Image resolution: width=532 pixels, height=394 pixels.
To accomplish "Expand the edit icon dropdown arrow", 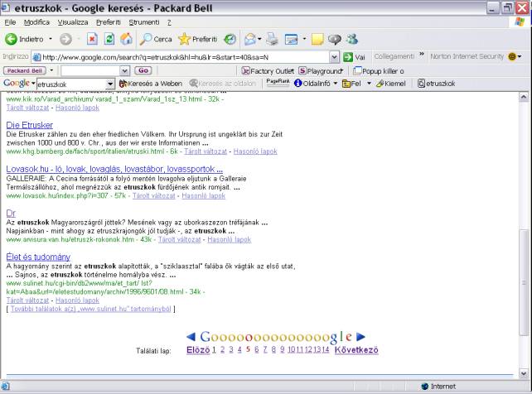I will coord(304,39).
